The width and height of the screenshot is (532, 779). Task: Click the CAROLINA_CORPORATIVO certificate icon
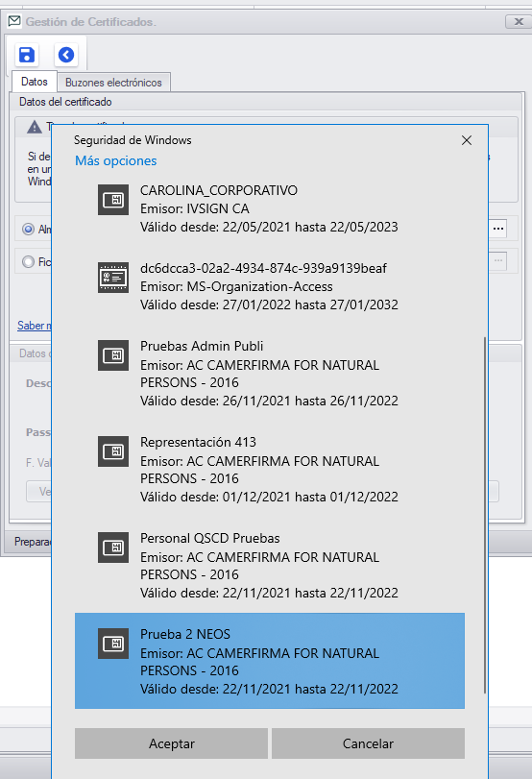[113, 200]
